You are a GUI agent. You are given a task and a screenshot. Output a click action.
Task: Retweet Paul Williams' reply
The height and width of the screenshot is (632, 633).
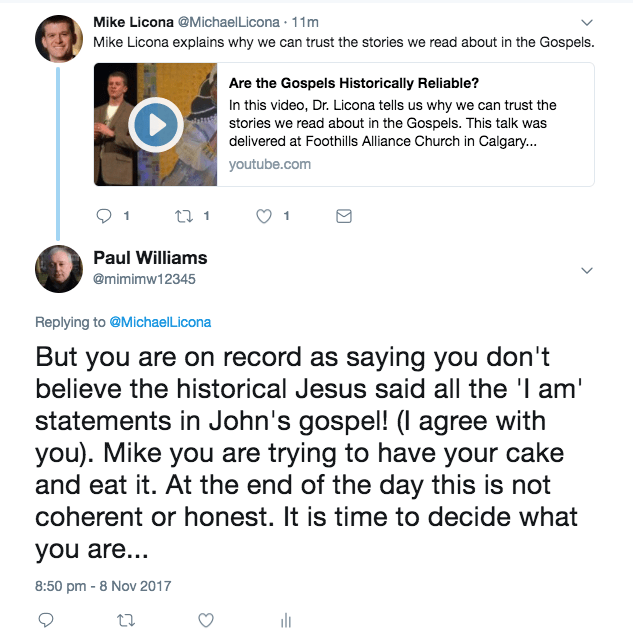(125, 620)
